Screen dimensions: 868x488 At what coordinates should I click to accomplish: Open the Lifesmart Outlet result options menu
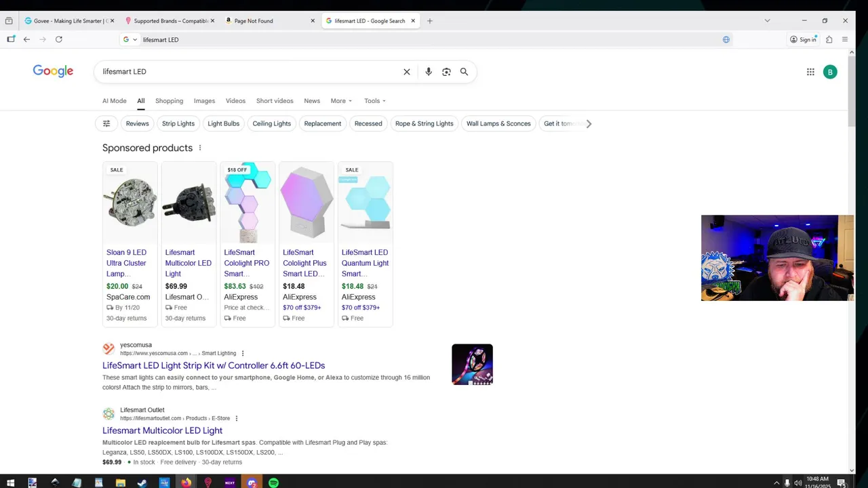237,418
